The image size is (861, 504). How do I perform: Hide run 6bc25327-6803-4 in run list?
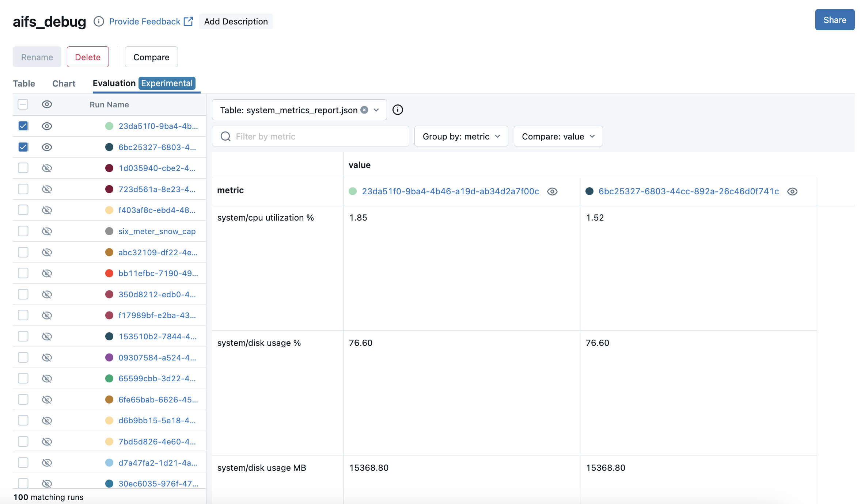click(x=47, y=147)
